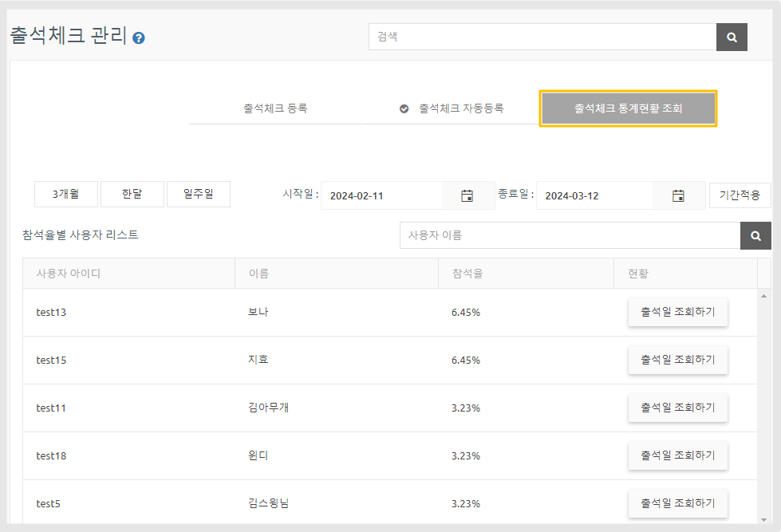781x532 pixels.
Task: Switch to the 출석체크 등록 tab
Action: coord(275,108)
